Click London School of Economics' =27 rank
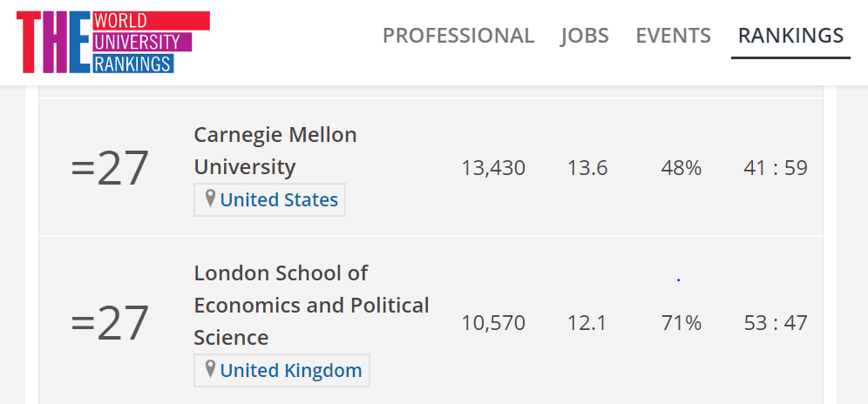Viewport: 868px width, 404px height. (x=110, y=323)
